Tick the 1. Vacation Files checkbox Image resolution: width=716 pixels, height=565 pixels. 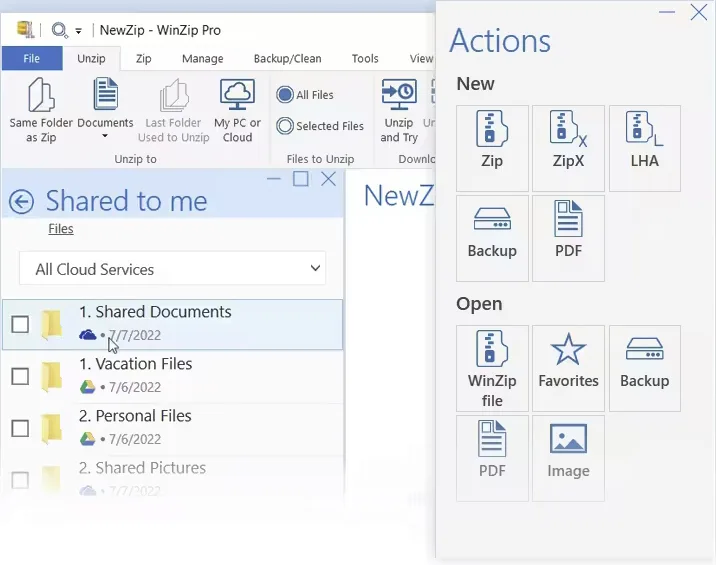point(20,376)
